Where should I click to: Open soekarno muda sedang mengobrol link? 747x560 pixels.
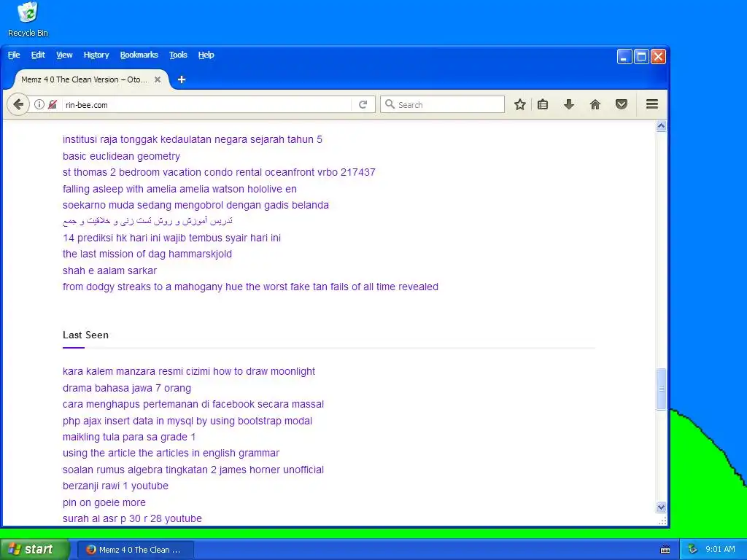tap(196, 205)
